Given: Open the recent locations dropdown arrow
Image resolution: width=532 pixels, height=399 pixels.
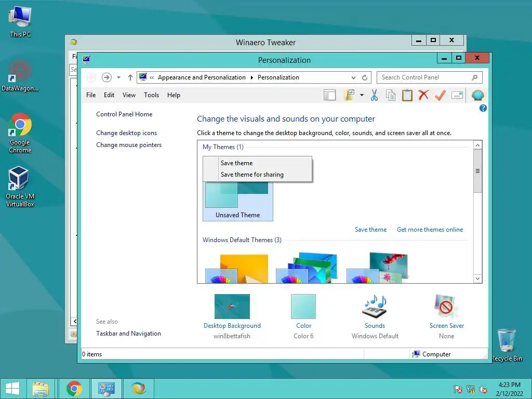Looking at the screenshot, I should [x=118, y=78].
